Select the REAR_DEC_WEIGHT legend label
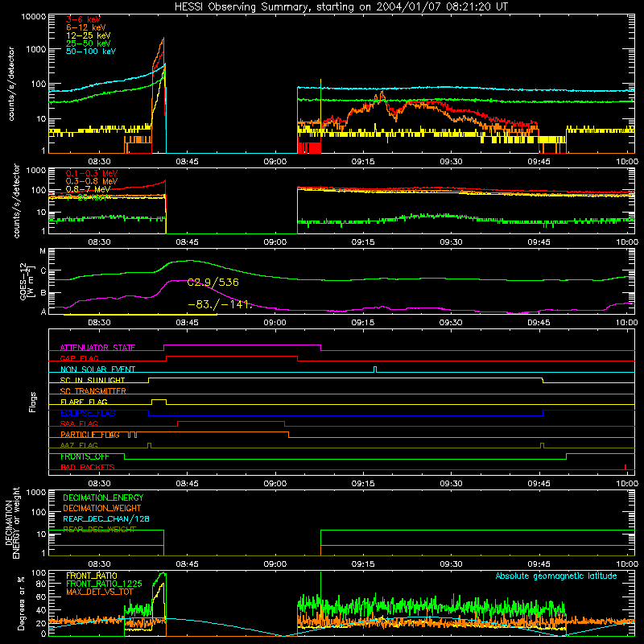 click(99, 530)
